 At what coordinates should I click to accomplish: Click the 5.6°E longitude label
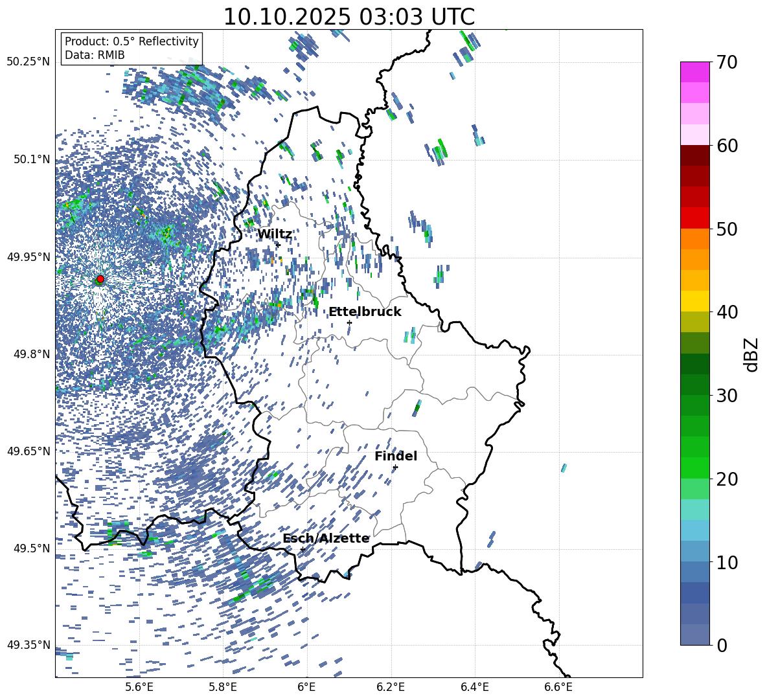tap(139, 687)
